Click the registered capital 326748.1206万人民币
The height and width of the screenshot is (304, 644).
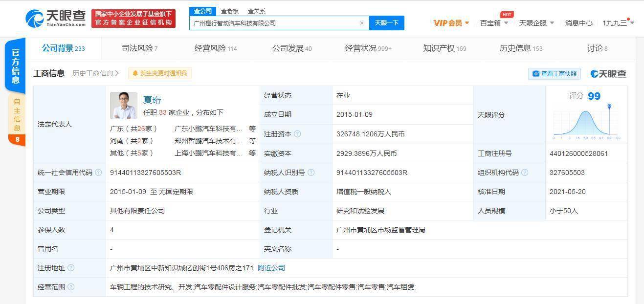coord(371,134)
